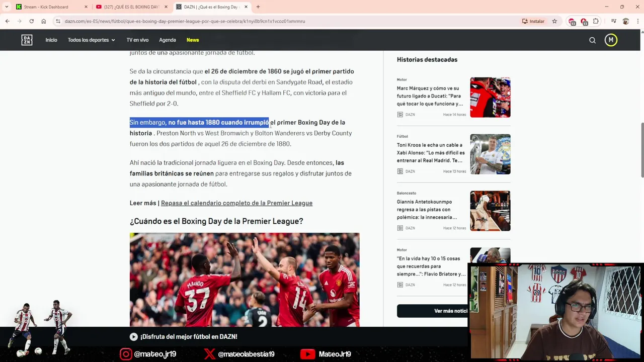Click Ver más noticias button
This screenshot has width=644, height=362.
432,311
